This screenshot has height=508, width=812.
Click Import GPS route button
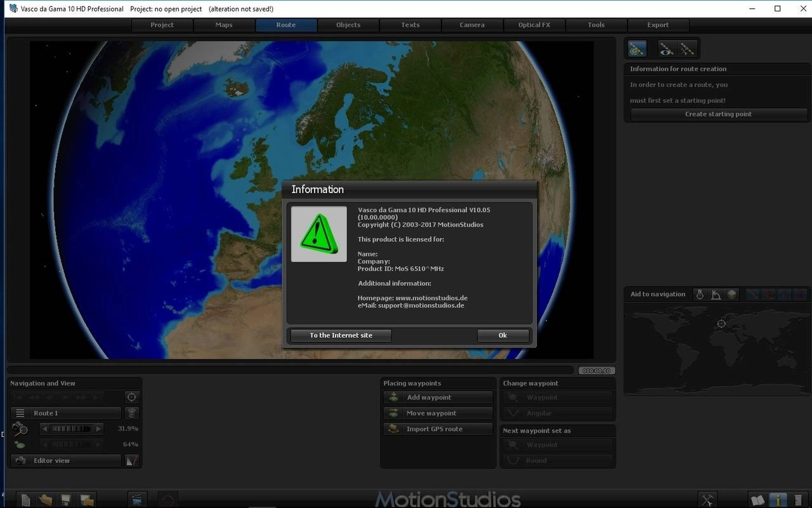coord(438,429)
